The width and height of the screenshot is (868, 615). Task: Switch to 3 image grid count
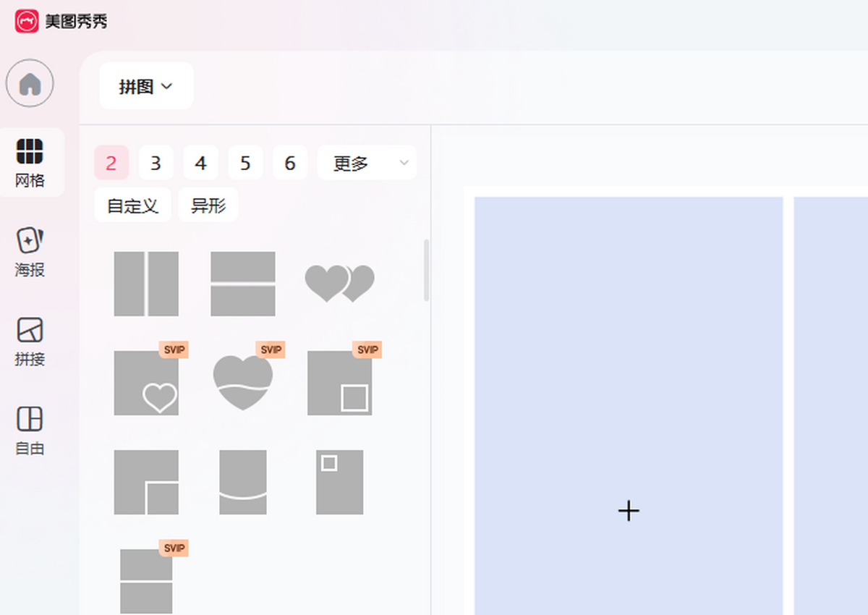[156, 163]
